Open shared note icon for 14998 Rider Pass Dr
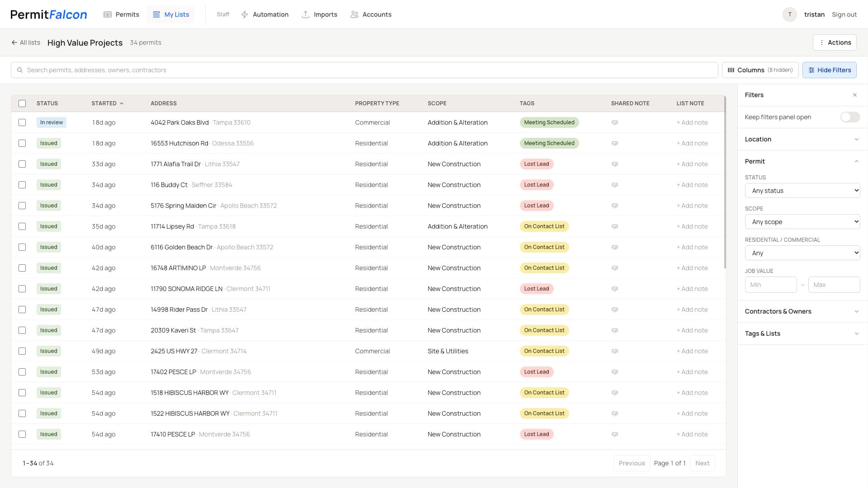Screen dimensions: 868x488 point(614,310)
